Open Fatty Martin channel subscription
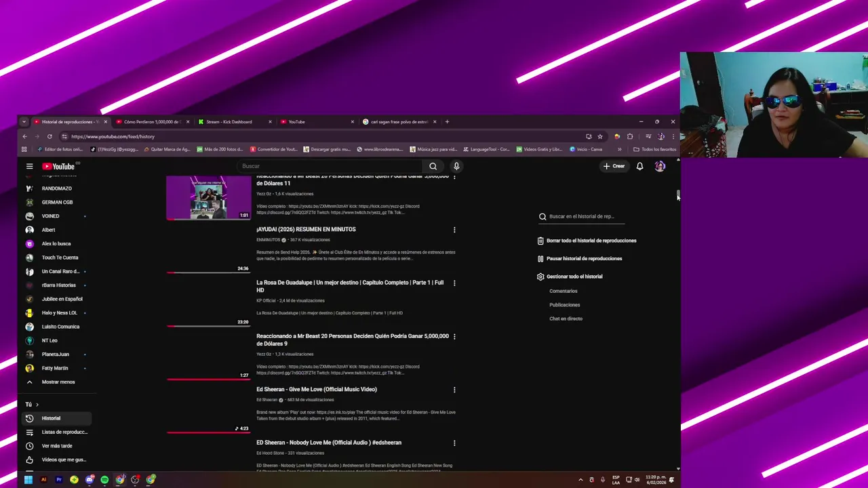 56,368
